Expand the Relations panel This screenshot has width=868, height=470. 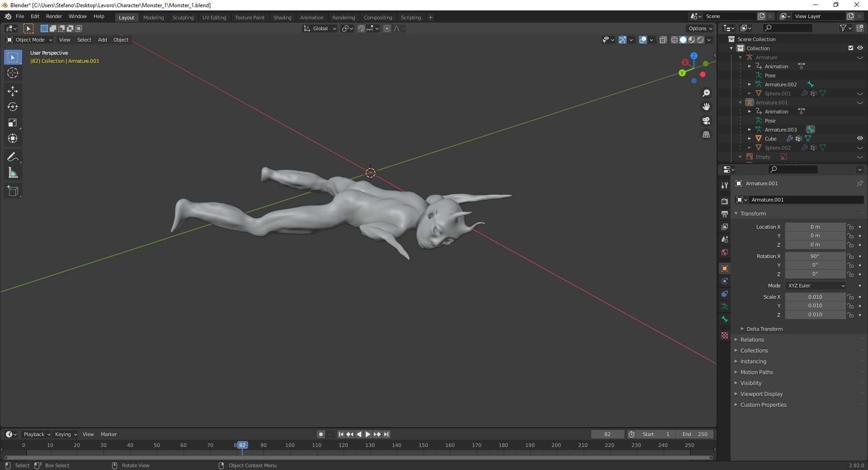[752, 340]
